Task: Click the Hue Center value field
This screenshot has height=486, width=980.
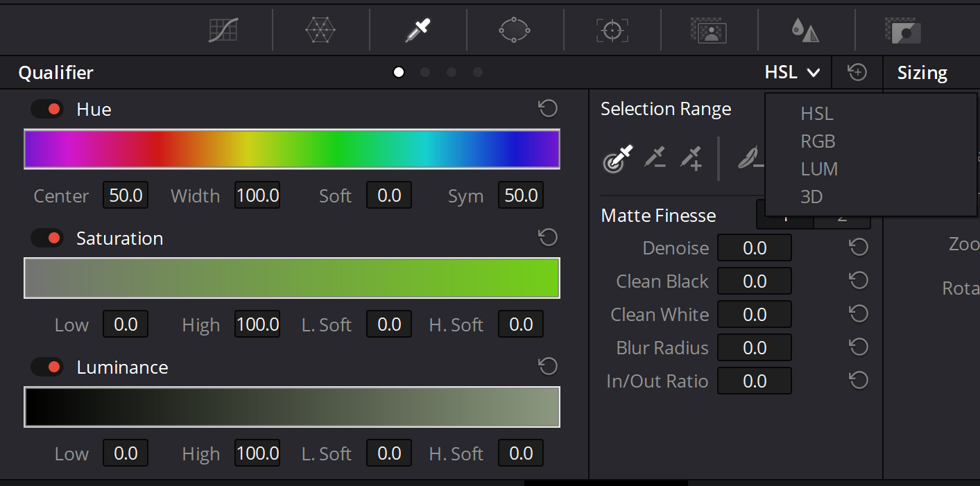Action: [126, 196]
